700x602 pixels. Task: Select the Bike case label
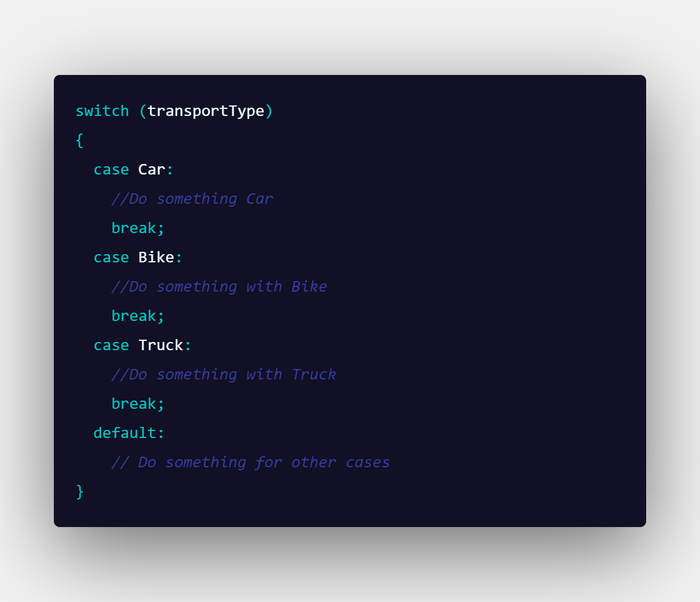[156, 257]
